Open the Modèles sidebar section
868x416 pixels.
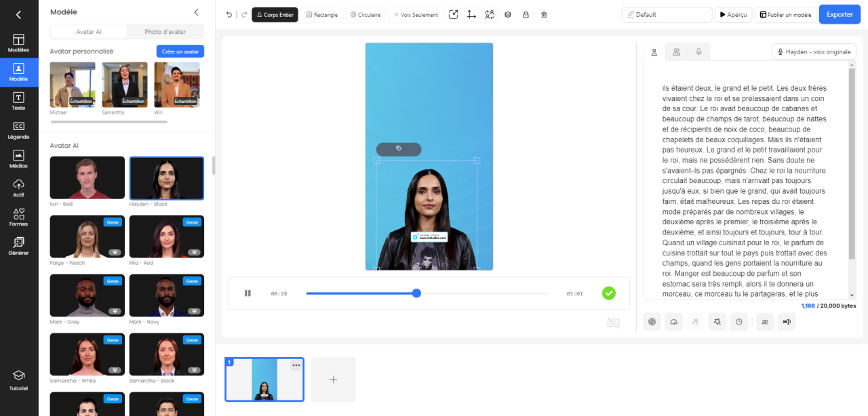[19, 43]
